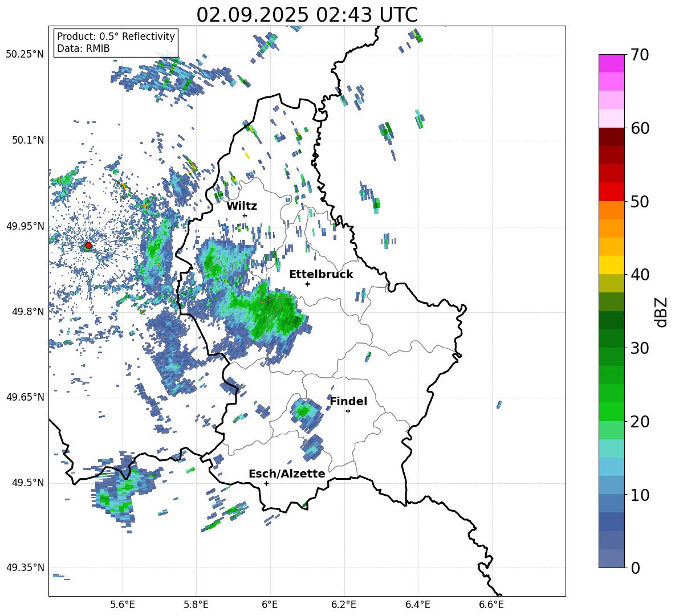
Task: Click the red radar site marker
Action: 88,246
